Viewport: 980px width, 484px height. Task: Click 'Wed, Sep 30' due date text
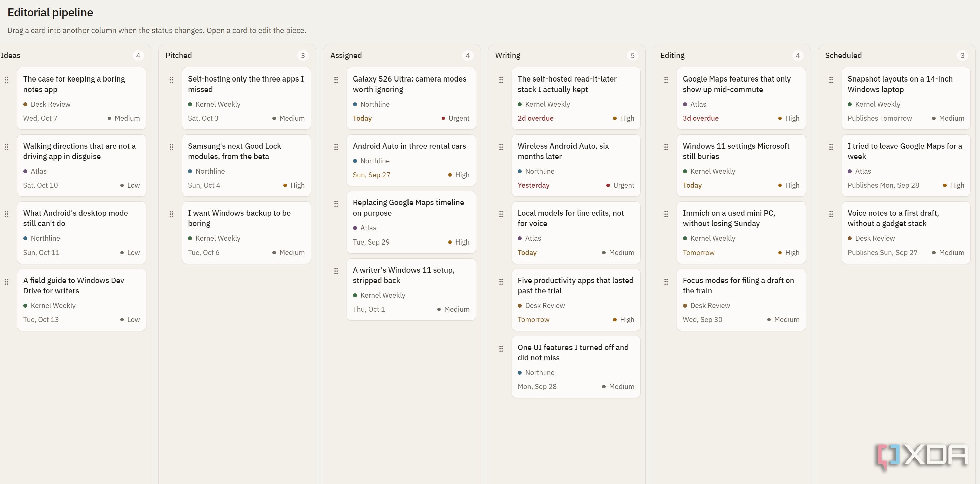[x=702, y=320]
